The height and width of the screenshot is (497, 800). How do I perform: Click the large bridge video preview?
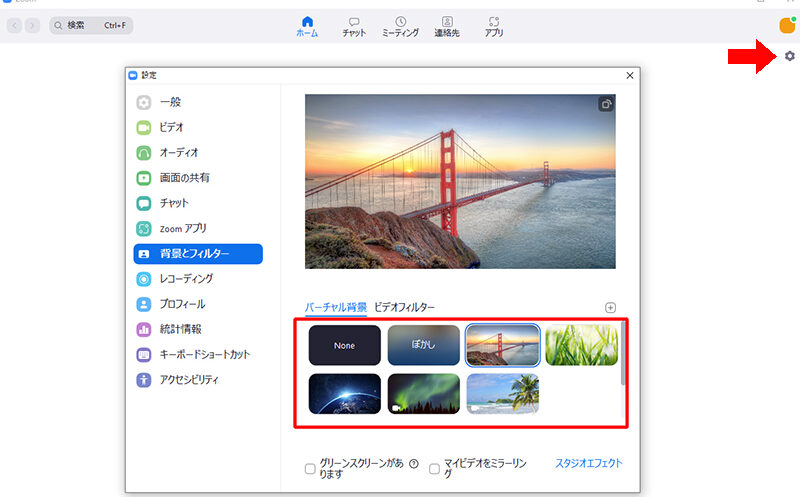coord(460,181)
